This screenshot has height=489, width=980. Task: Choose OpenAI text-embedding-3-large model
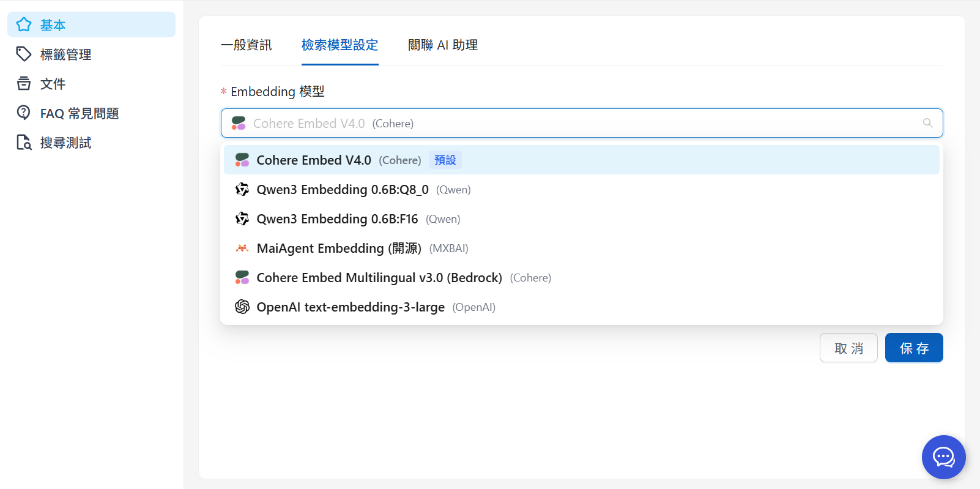coord(351,307)
